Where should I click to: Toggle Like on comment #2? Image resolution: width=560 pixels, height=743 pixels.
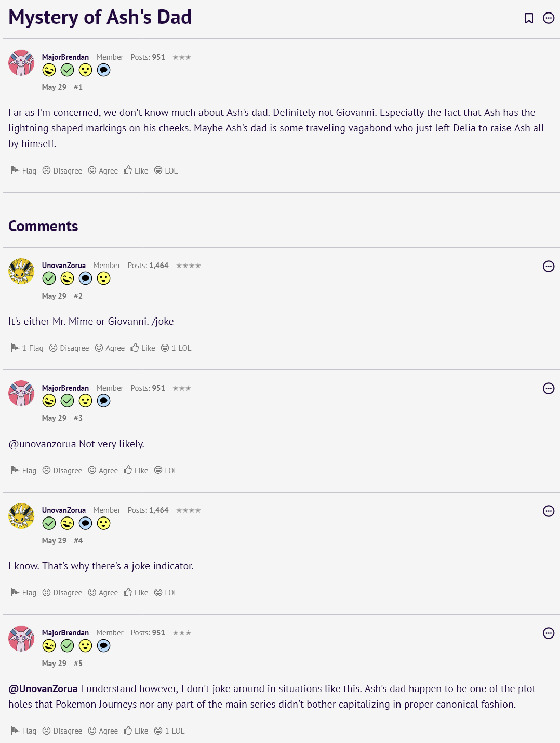[x=143, y=348]
